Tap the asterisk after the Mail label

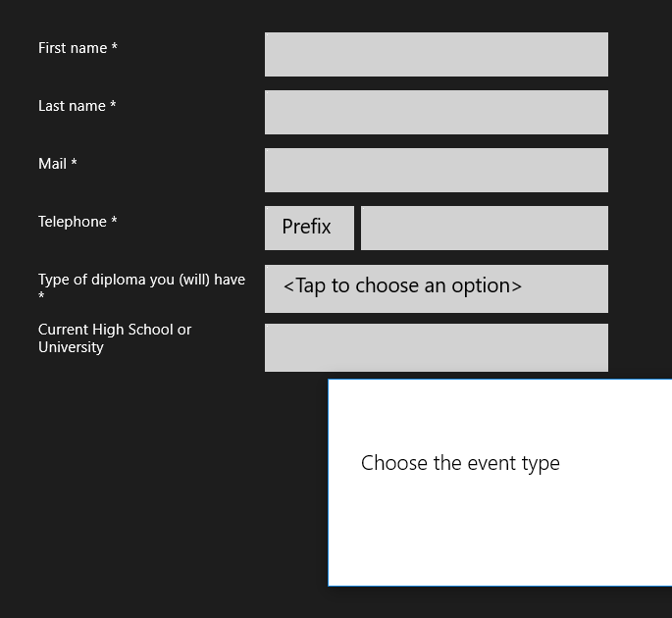[x=74, y=163]
